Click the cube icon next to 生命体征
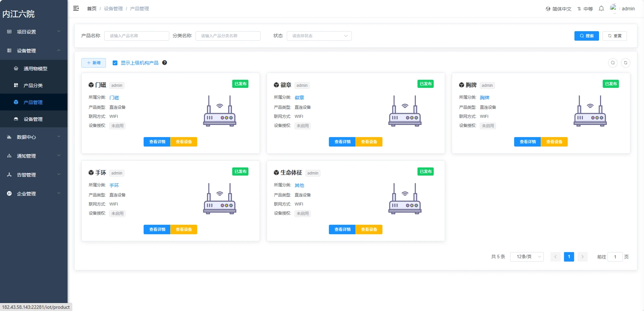 (276, 173)
